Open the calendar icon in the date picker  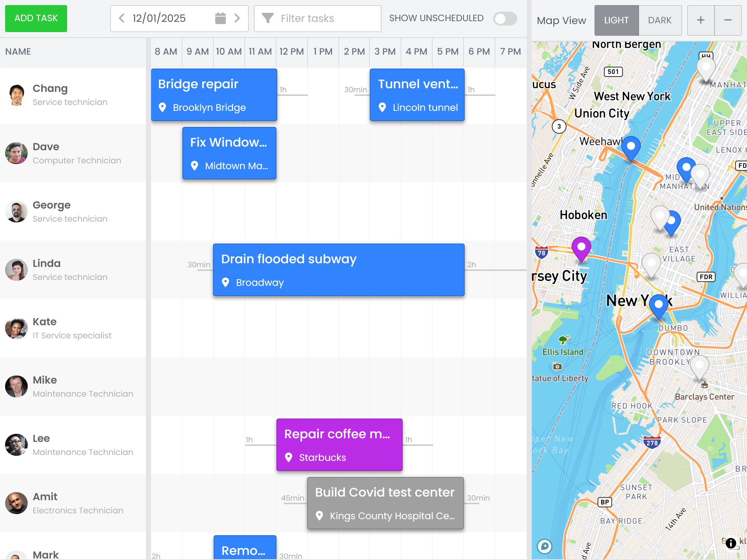coord(219,18)
